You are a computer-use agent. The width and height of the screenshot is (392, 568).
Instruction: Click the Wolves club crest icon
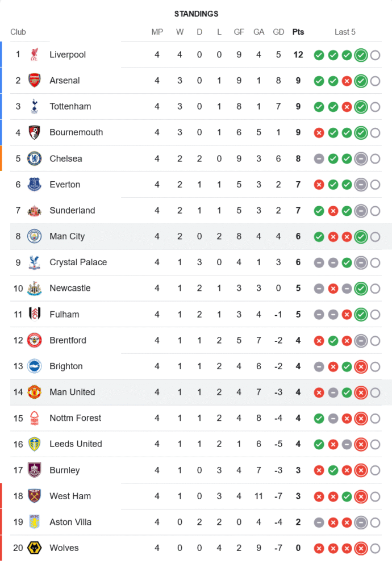pos(35,548)
